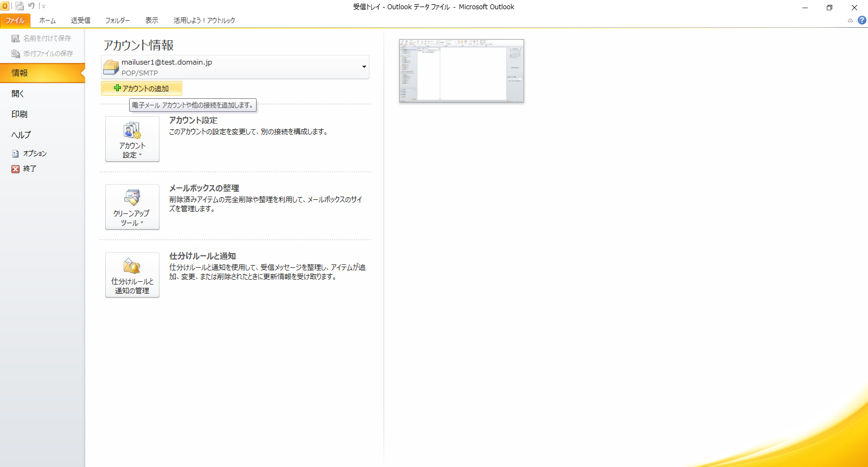
Task: Click the アカウント情報 page heading
Action: (x=139, y=45)
